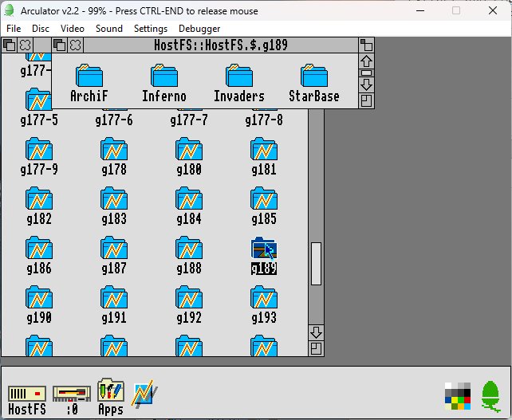This screenshot has width=512, height=420.
Task: Click the g189 window title bar
Action: [x=221, y=45]
